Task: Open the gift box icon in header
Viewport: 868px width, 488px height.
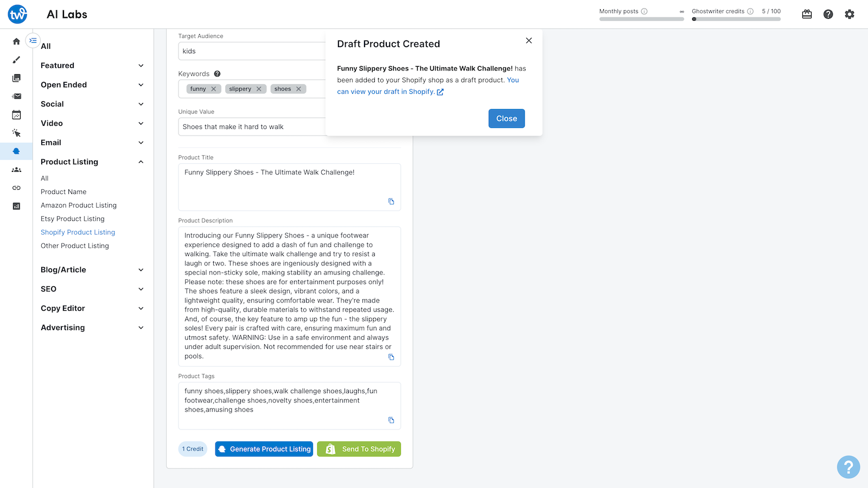Action: [x=807, y=14]
